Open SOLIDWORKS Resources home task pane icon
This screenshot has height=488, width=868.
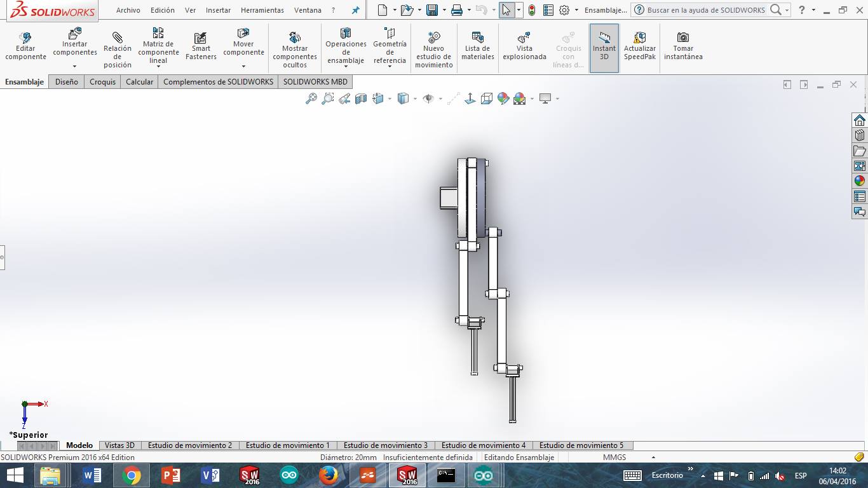[860, 120]
